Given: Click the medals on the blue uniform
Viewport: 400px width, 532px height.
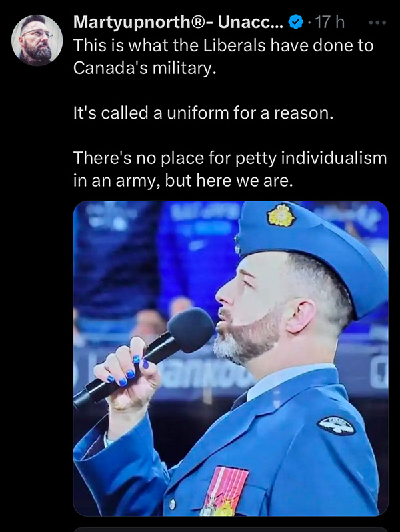Looking at the screenshot, I should (x=225, y=491).
